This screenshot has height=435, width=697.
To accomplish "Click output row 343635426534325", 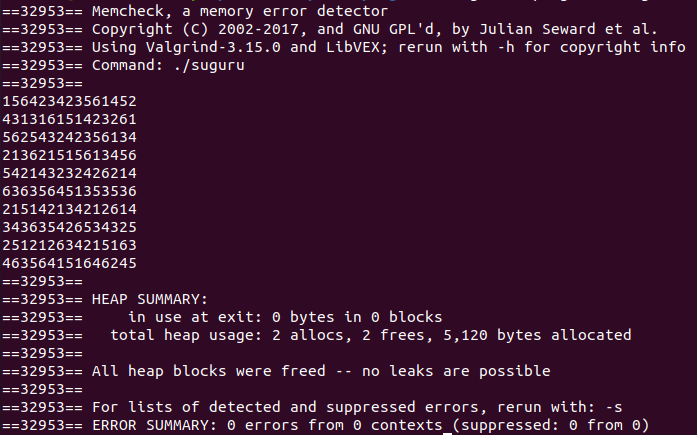I will [x=69, y=227].
